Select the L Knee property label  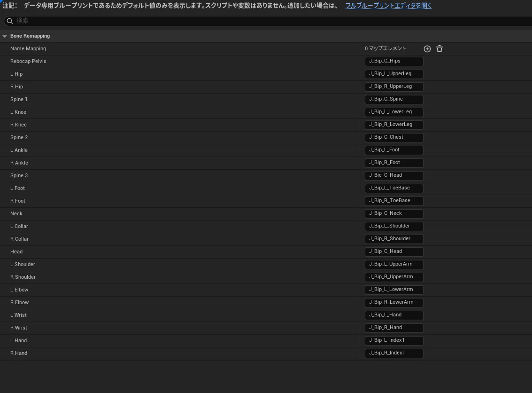click(18, 112)
